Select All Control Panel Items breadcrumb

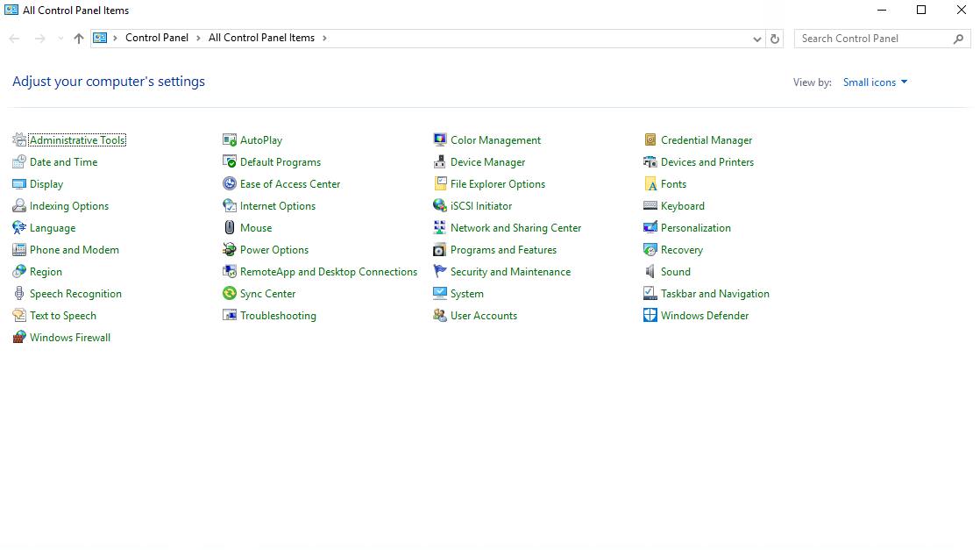[x=261, y=38]
